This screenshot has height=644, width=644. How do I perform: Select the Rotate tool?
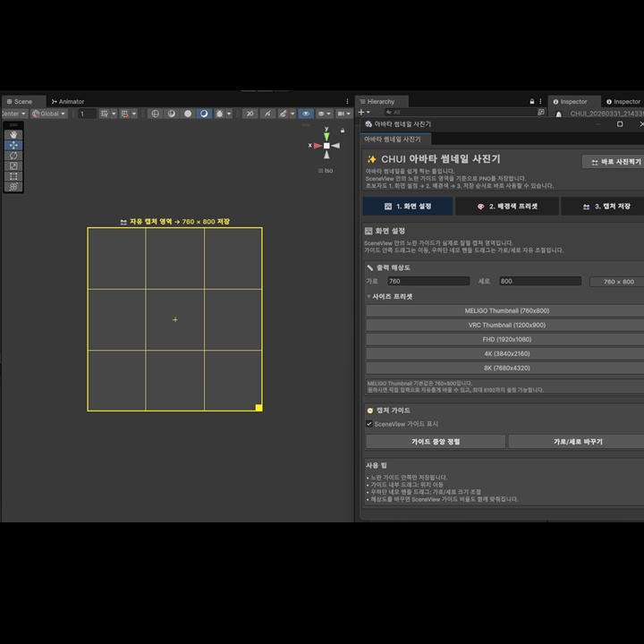click(13, 156)
